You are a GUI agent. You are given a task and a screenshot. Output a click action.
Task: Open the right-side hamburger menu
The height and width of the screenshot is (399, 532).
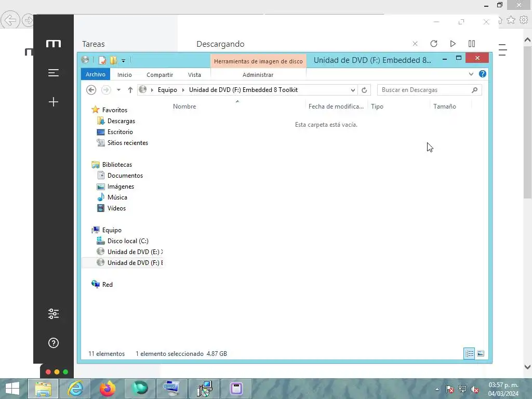(x=502, y=50)
